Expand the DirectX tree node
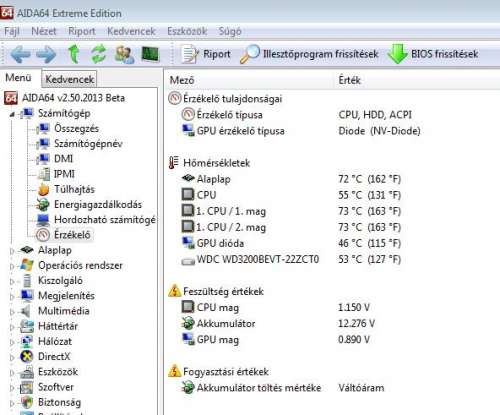 tap(12, 358)
